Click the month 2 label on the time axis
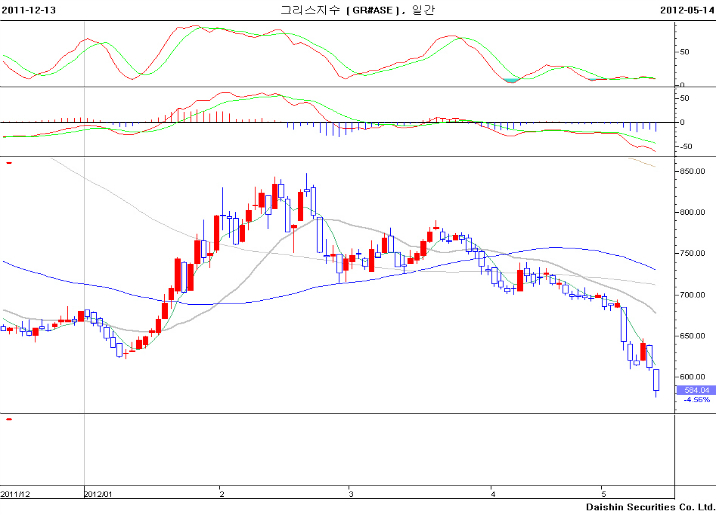716x515 pixels. (221, 494)
